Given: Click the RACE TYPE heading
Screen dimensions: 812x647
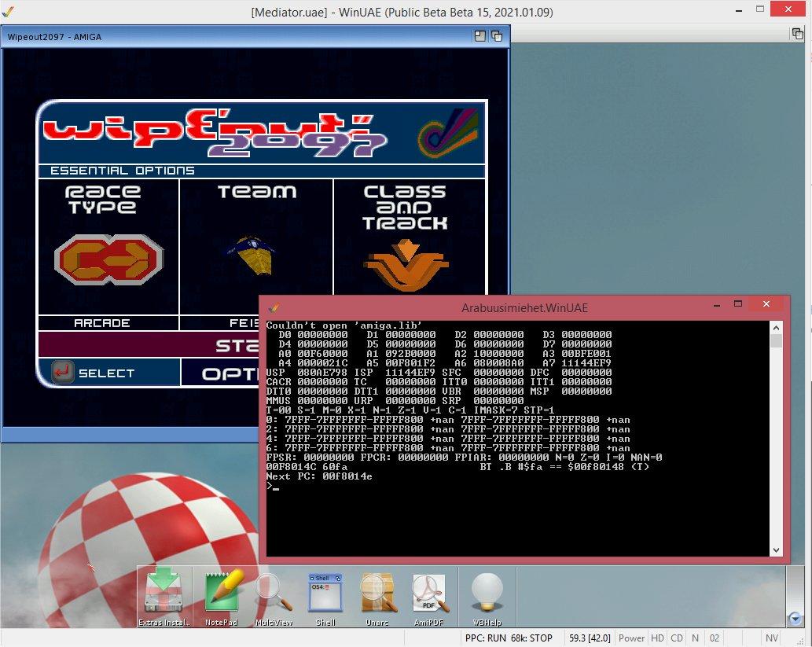Looking at the screenshot, I should [102, 200].
